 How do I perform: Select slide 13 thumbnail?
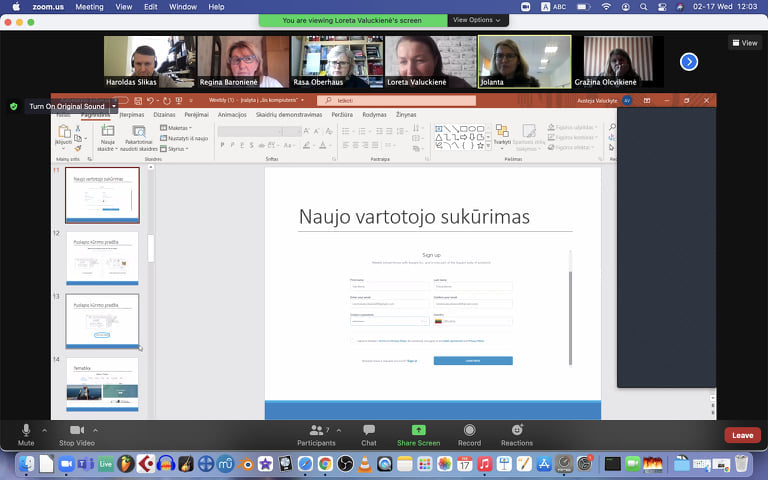pos(102,321)
